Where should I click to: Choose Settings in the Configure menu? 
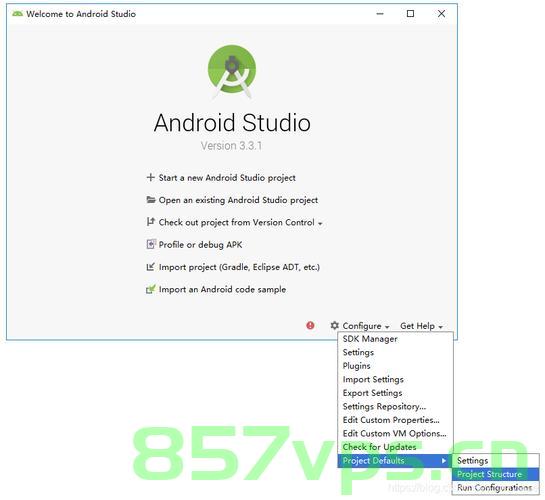pyautogui.click(x=395, y=352)
